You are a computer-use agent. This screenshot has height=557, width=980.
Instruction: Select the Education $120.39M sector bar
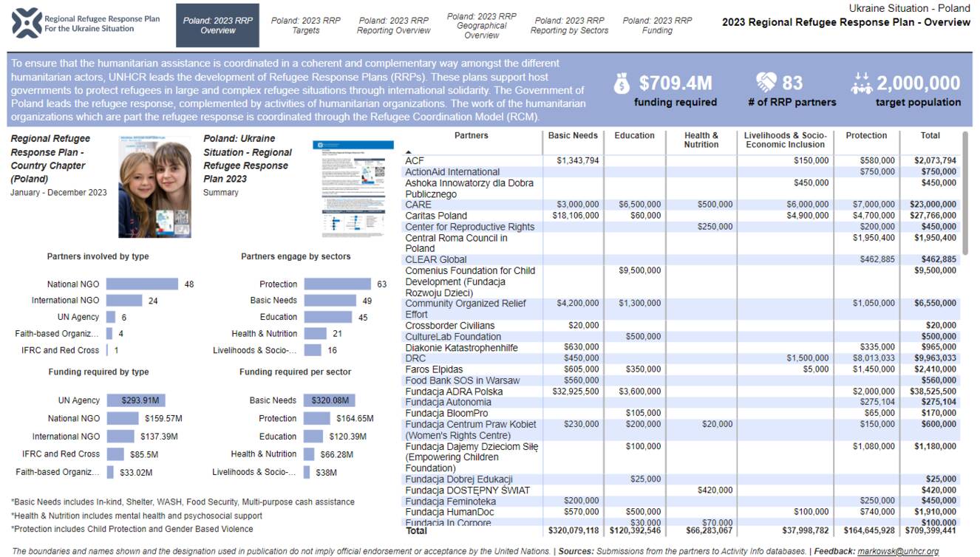(313, 436)
